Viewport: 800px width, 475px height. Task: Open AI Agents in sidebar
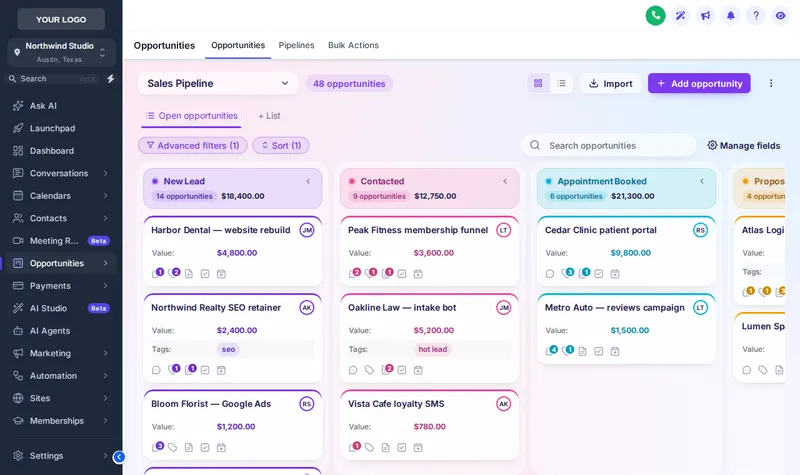61,331
